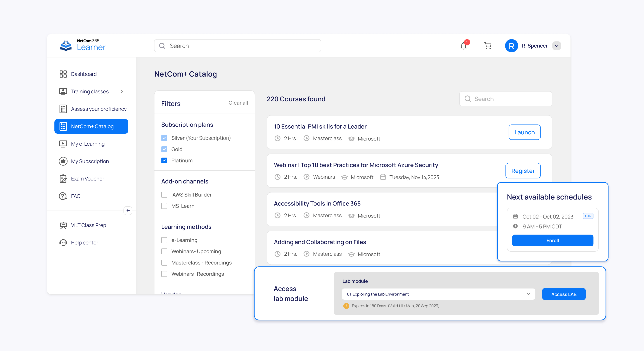Click the magnifier icon in course search
This screenshot has width=644, height=351.
click(x=467, y=99)
